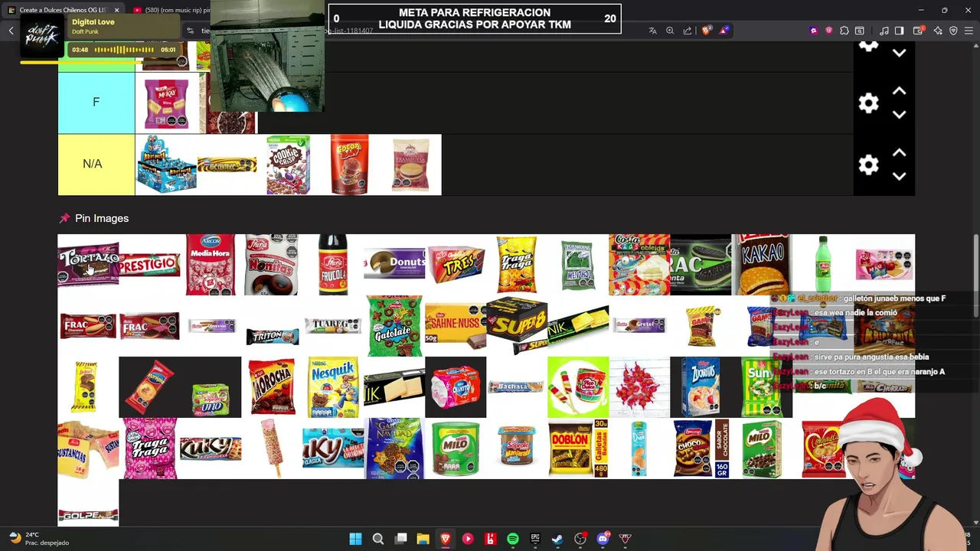Click the zoom magnifier in address bar
Viewport: 980px width, 551px height.
(670, 31)
